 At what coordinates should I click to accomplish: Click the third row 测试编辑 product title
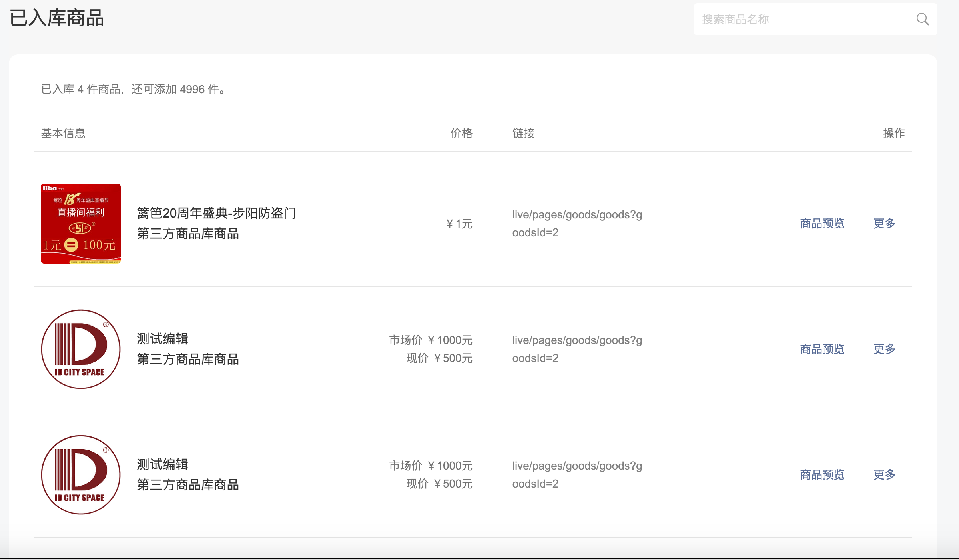(x=163, y=464)
